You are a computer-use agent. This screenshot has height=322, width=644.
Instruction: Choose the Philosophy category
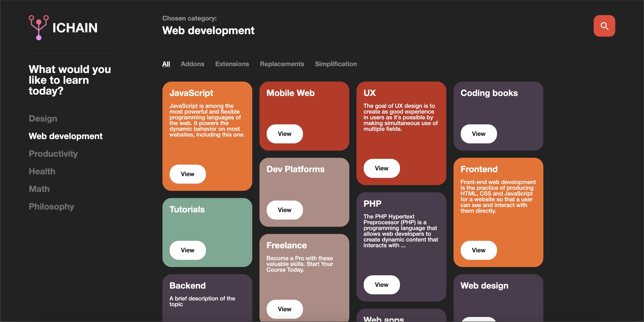(51, 207)
